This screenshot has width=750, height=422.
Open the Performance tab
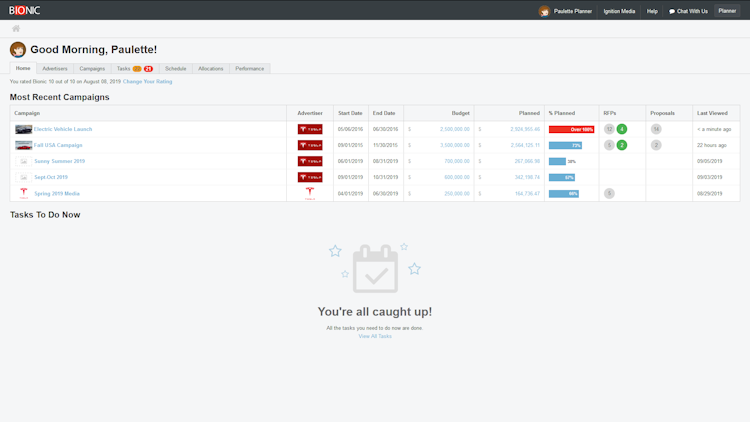[x=250, y=69]
